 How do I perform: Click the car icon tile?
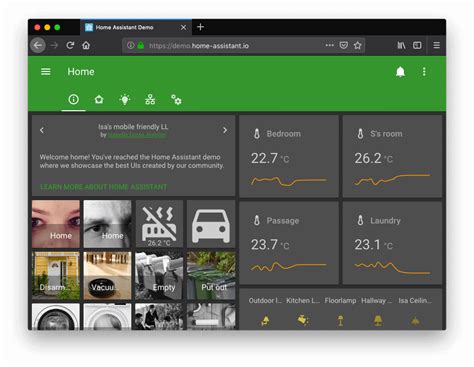tap(211, 224)
